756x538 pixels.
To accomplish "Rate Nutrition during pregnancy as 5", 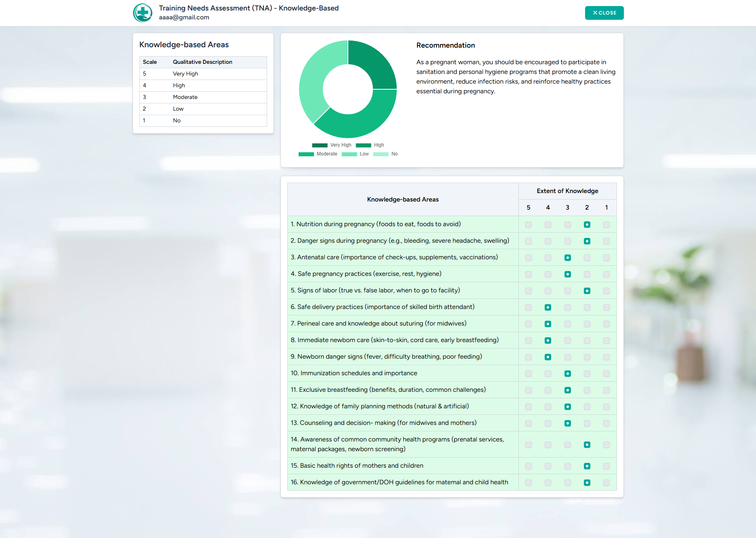I will (529, 224).
